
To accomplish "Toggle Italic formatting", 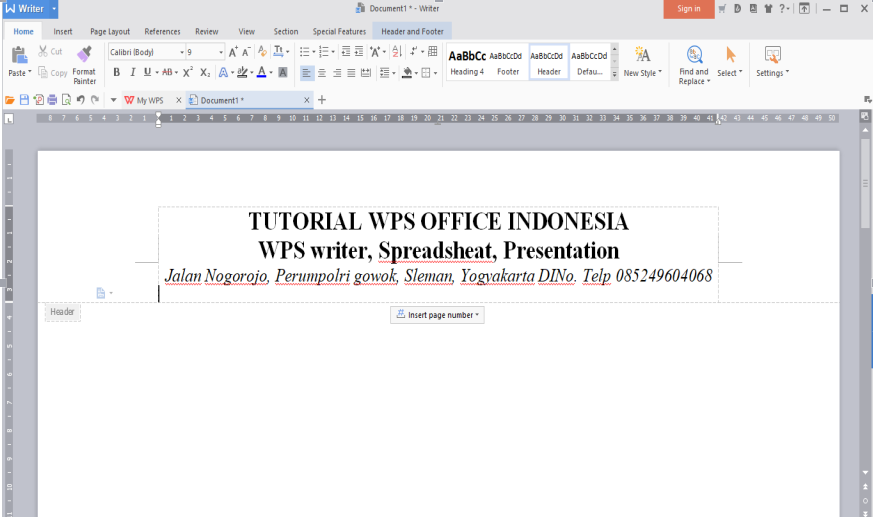I will point(133,72).
